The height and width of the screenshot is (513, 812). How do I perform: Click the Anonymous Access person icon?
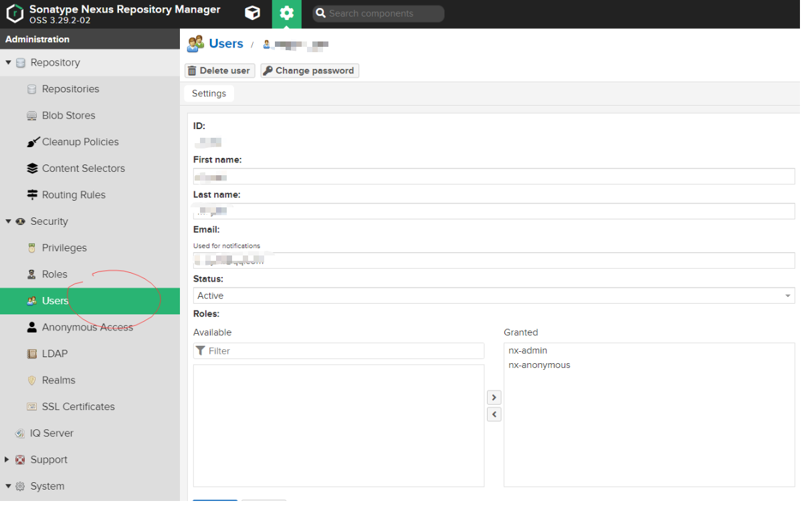(31, 327)
